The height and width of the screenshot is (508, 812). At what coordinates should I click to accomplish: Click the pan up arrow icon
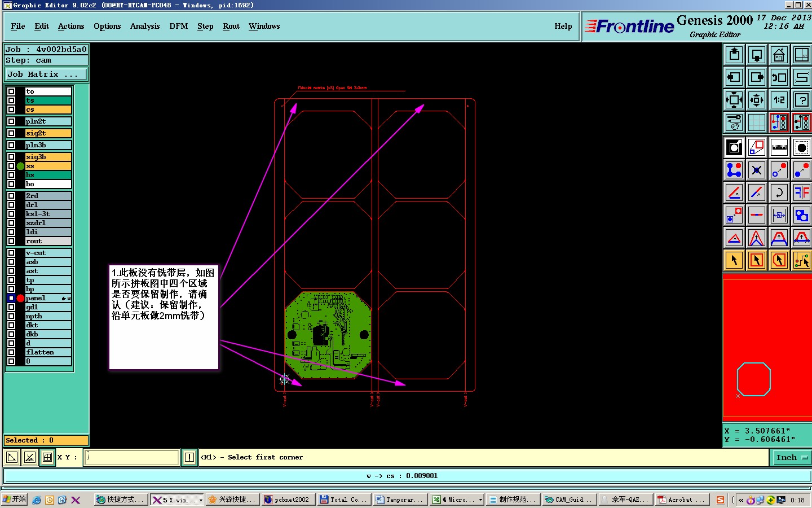(734, 55)
